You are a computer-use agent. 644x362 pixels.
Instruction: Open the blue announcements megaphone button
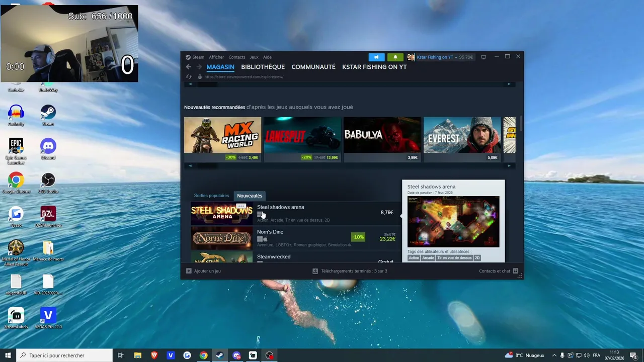[x=376, y=57]
